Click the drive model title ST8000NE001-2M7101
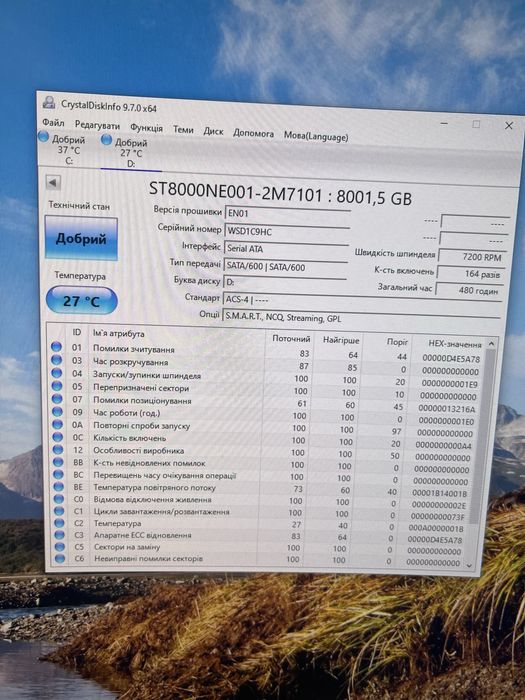This screenshot has width=525, height=700. (x=235, y=192)
